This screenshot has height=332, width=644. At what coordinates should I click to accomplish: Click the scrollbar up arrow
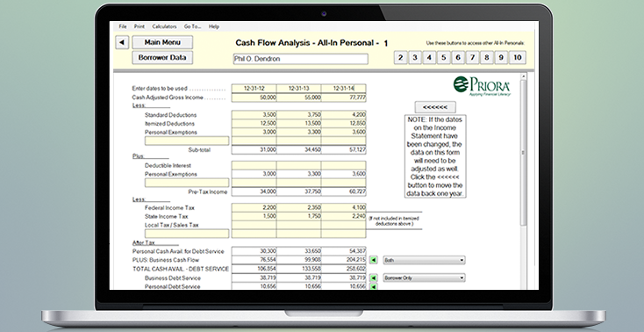pos(523,77)
